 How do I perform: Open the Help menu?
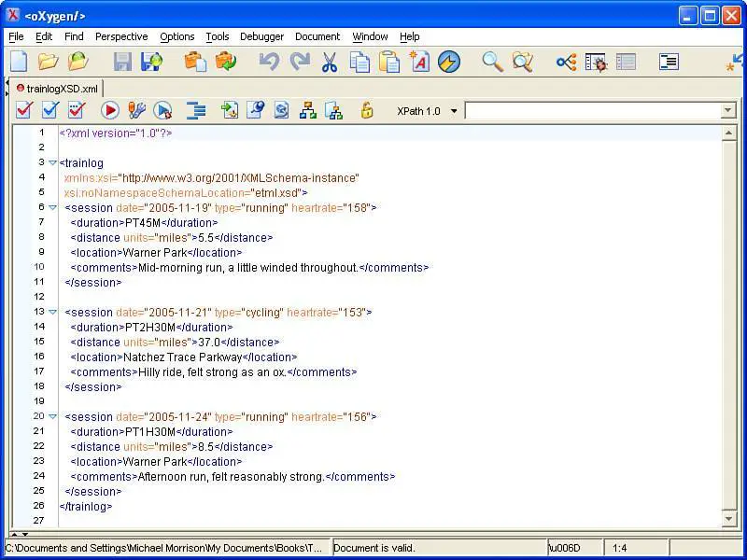[x=410, y=36]
